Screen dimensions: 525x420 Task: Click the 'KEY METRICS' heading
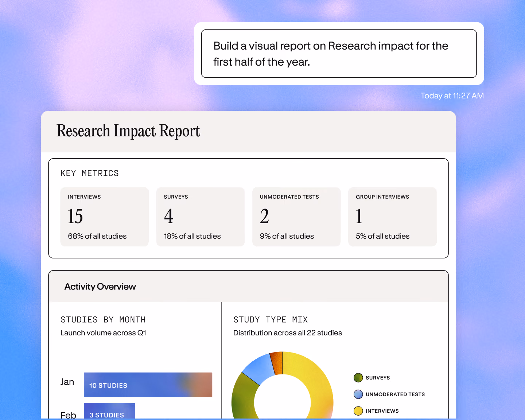[90, 173]
